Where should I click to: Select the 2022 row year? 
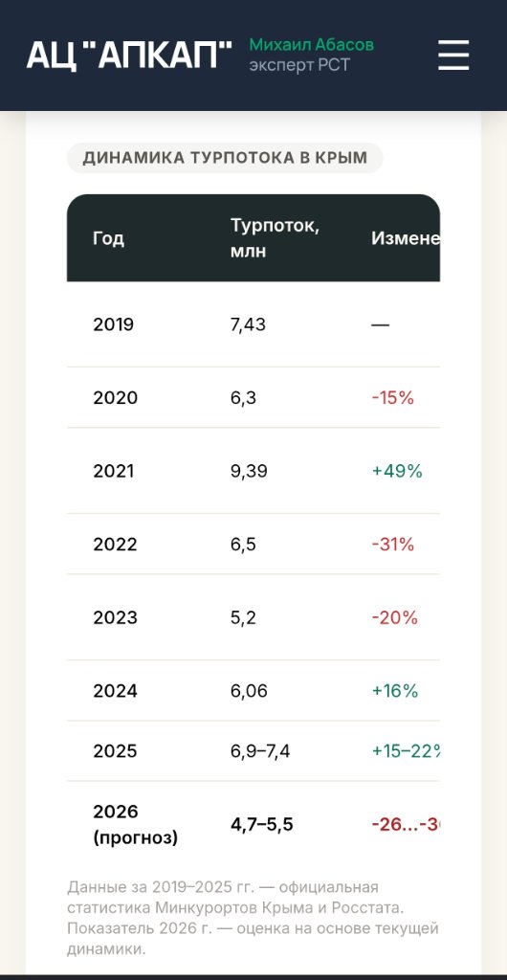(x=115, y=545)
